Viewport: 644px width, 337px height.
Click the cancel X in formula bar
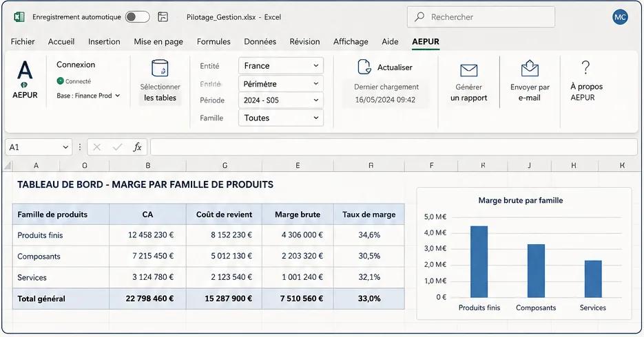[x=97, y=147]
